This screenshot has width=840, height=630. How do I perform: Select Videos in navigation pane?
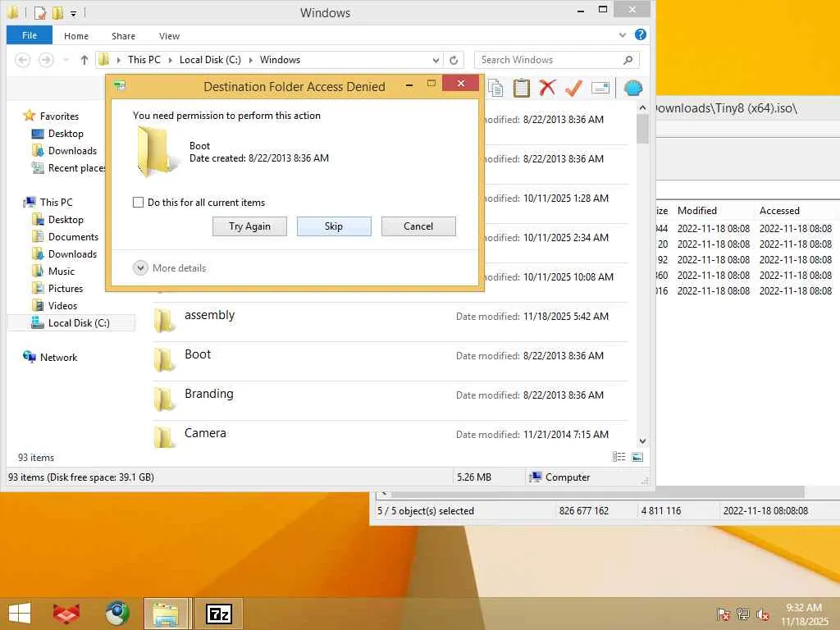[x=62, y=305]
